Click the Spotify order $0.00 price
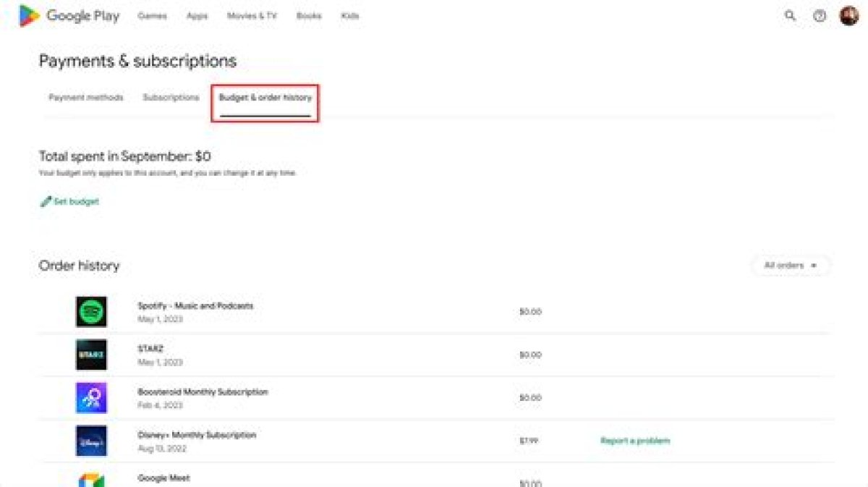Image resolution: width=868 pixels, height=487 pixels. click(x=530, y=312)
